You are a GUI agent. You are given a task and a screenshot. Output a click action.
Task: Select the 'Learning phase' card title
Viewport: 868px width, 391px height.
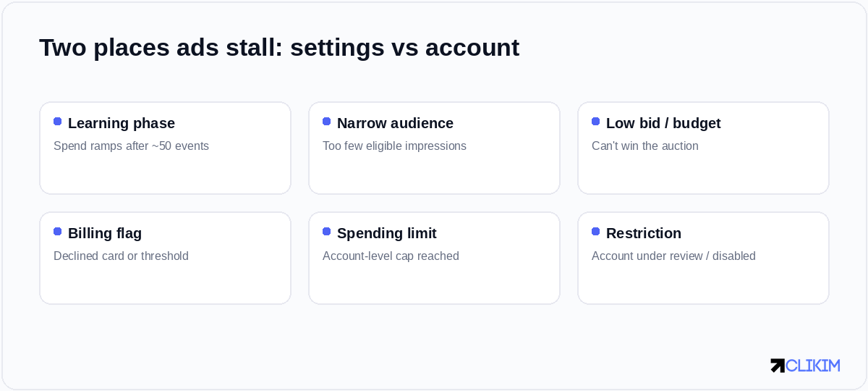click(122, 123)
